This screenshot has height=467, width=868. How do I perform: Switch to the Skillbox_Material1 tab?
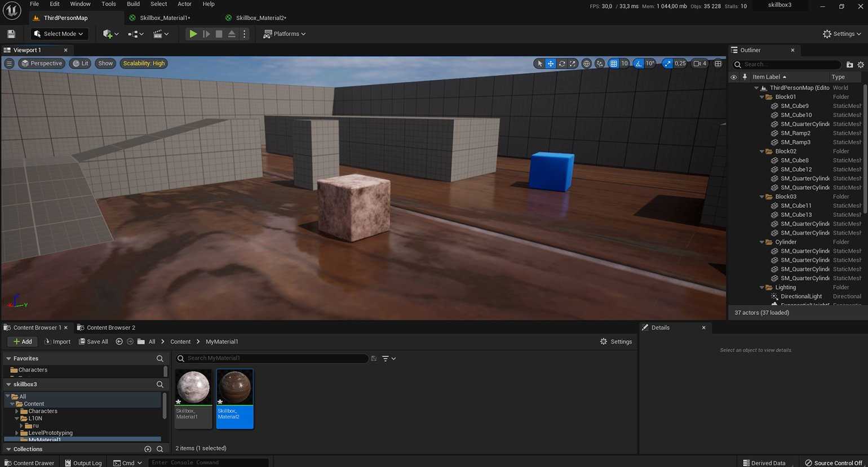click(164, 18)
